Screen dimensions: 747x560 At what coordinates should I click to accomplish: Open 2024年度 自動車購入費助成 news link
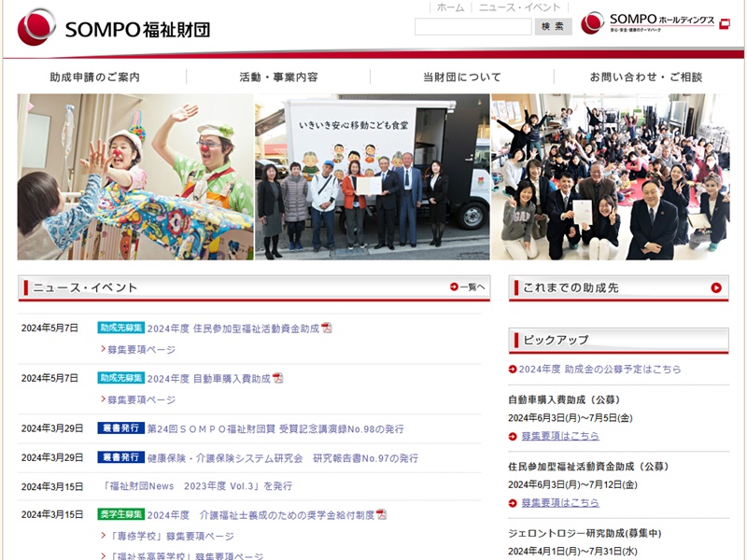coord(208,379)
